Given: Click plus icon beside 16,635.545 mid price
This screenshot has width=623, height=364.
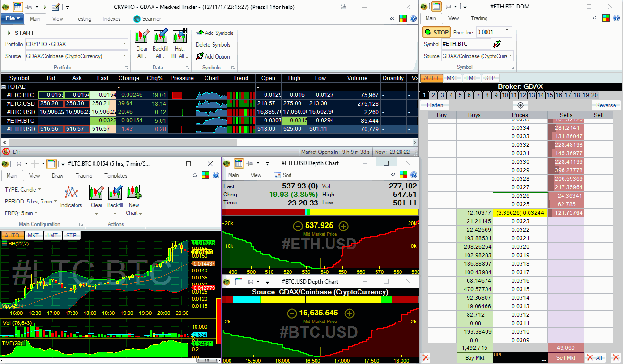Looking at the screenshot, I should tap(349, 313).
